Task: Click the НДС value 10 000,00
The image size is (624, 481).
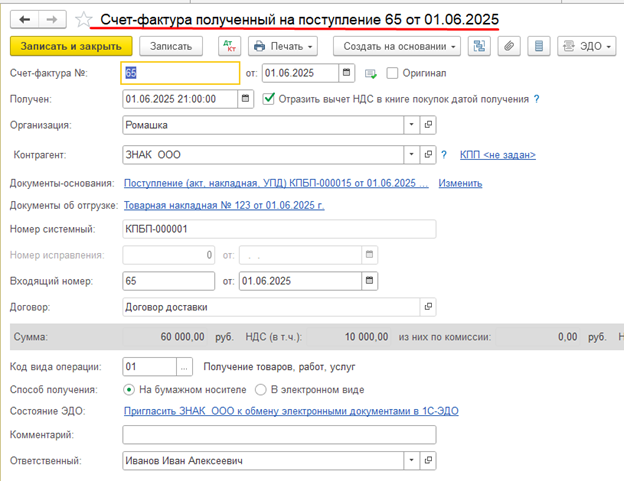Action: click(x=366, y=337)
